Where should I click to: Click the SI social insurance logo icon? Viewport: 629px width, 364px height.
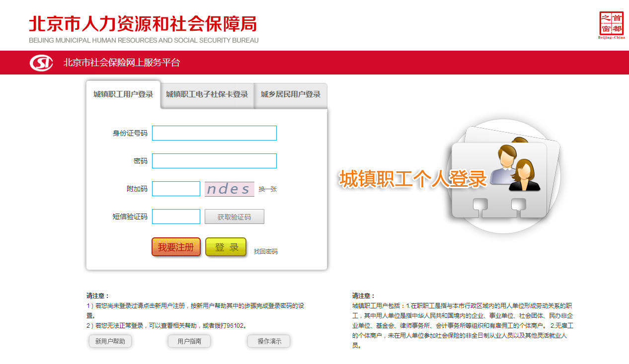(41, 63)
